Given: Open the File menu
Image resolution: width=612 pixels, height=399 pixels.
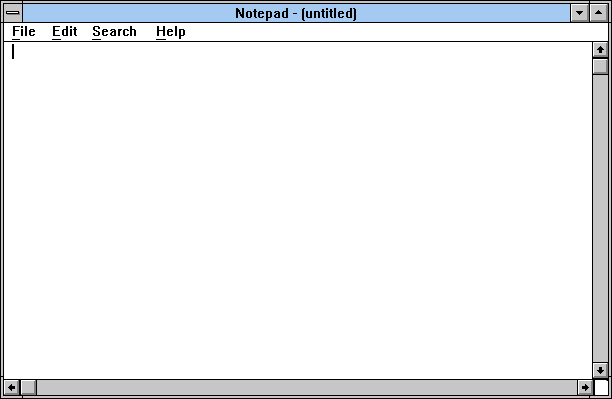Looking at the screenshot, I should coord(24,32).
